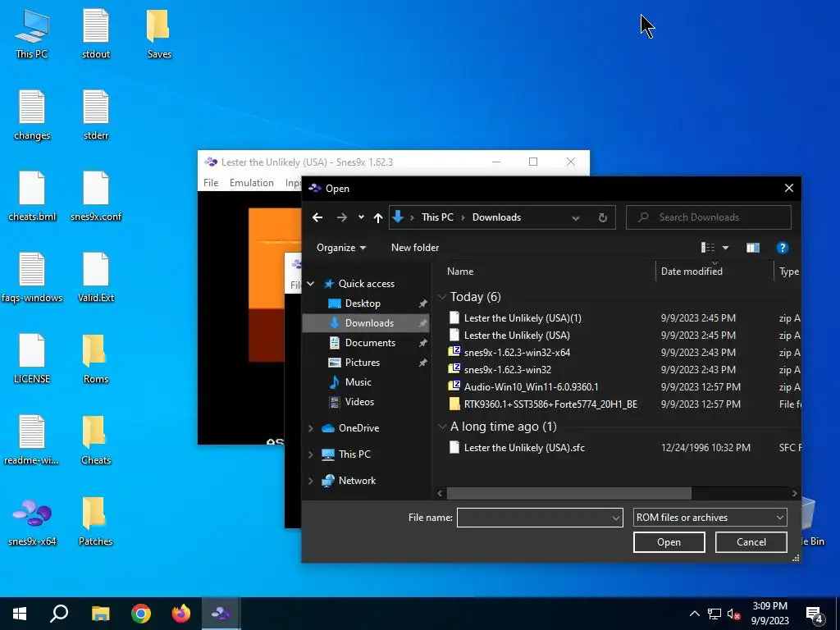Open ROM files or archives filter
Screen dimensions: 840x630
[x=710, y=518]
